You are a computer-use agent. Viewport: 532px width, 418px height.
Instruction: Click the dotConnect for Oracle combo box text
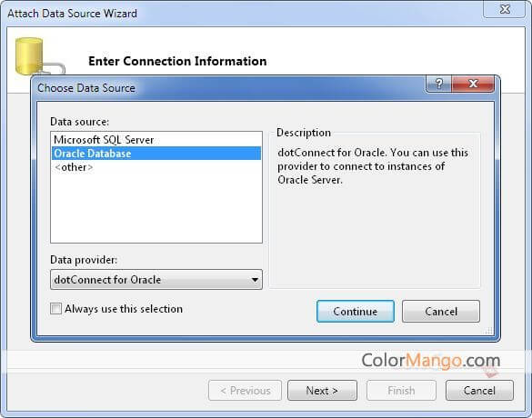pyautogui.click(x=107, y=280)
